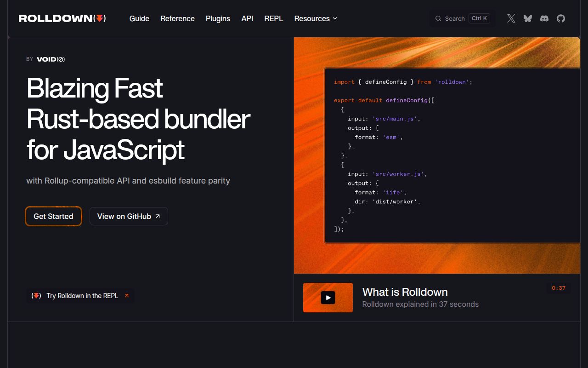Open the API navigation item
Image resolution: width=588 pixels, height=368 pixels.
(247, 18)
